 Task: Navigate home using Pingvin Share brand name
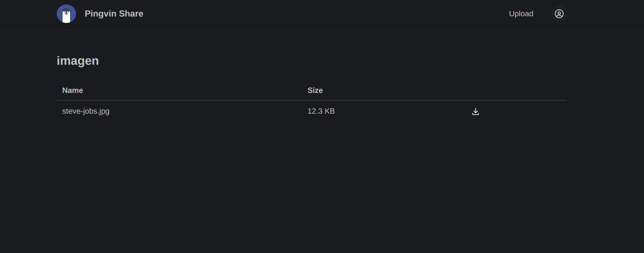click(114, 14)
